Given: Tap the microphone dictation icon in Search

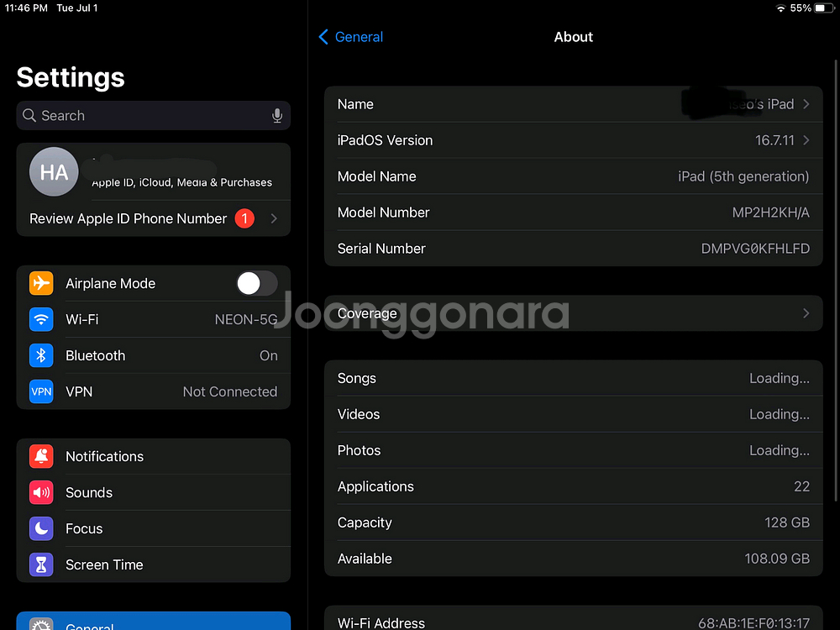Looking at the screenshot, I should coord(277,116).
